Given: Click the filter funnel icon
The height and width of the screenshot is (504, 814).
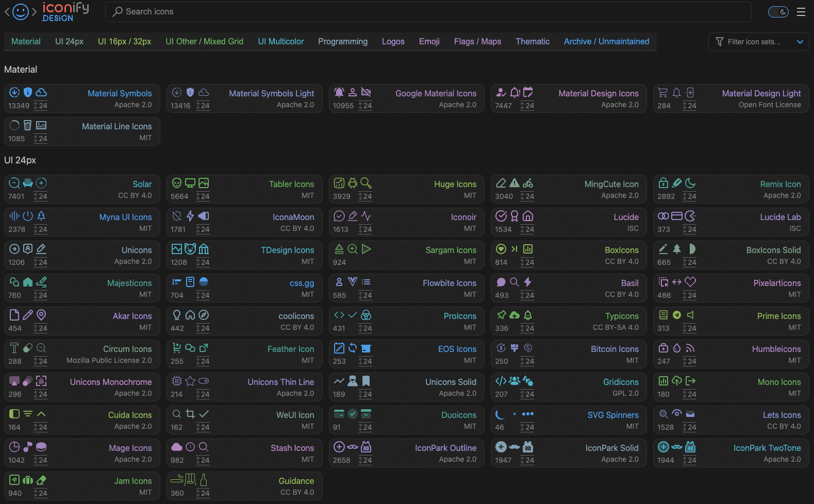Looking at the screenshot, I should (x=720, y=42).
